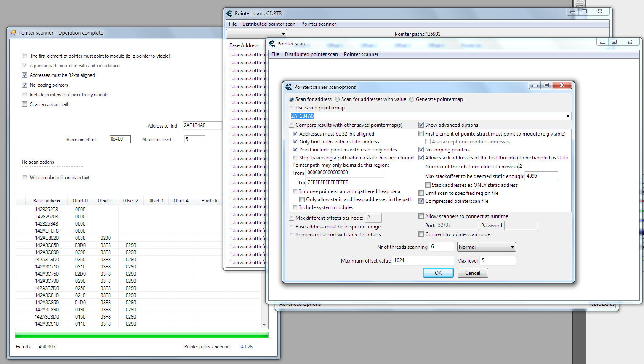Click the Maximum offset value field showing 1024

(423, 261)
